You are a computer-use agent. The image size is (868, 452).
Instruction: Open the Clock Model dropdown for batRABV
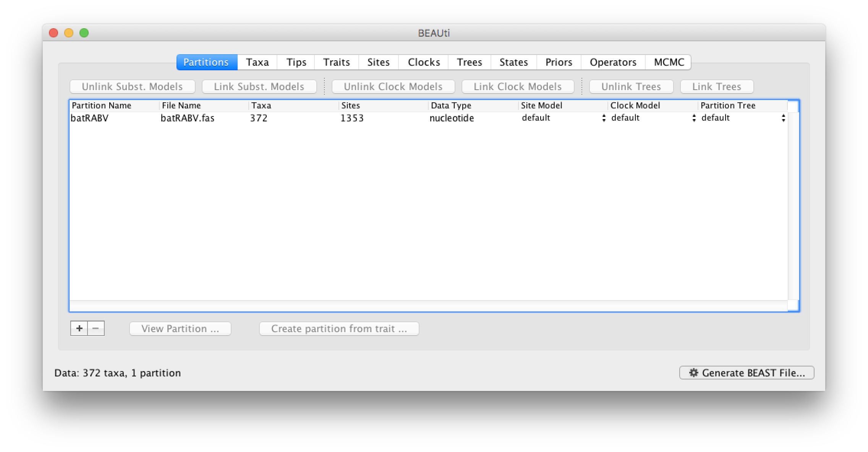[653, 118]
